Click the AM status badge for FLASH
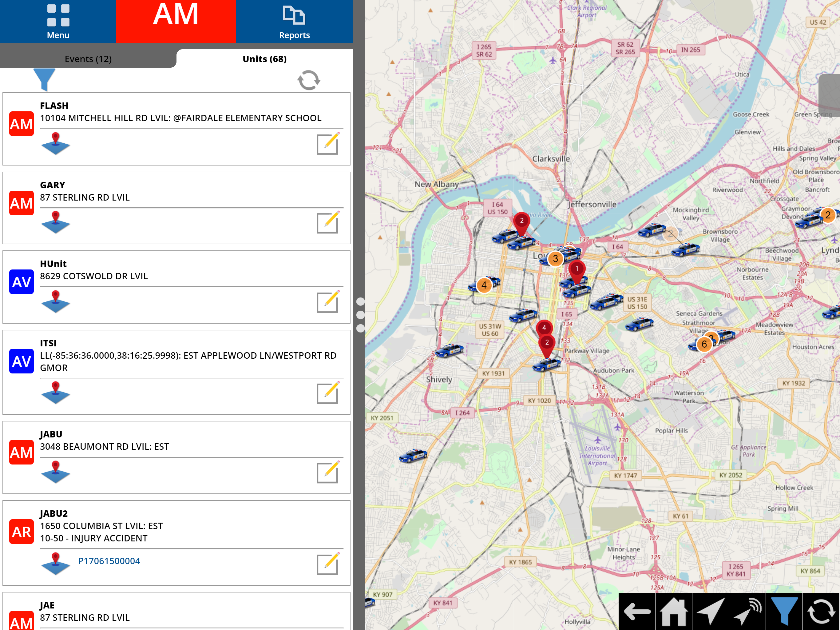This screenshot has height=630, width=840. point(21,123)
